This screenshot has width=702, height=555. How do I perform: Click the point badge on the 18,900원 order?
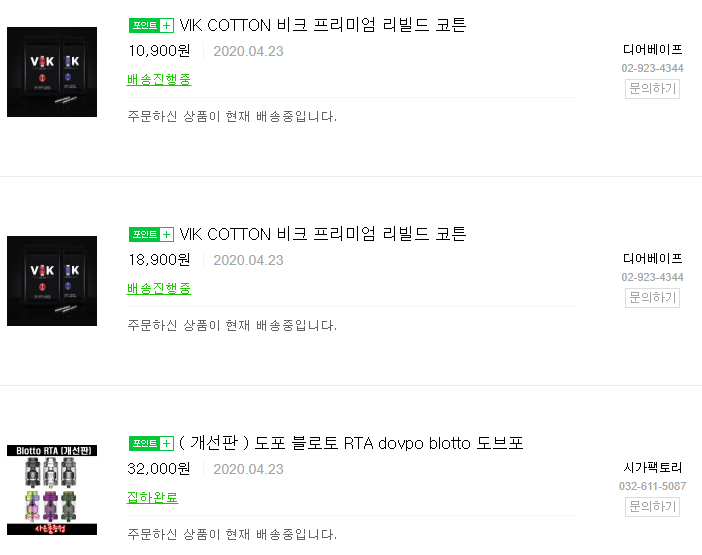pyautogui.click(x=151, y=234)
